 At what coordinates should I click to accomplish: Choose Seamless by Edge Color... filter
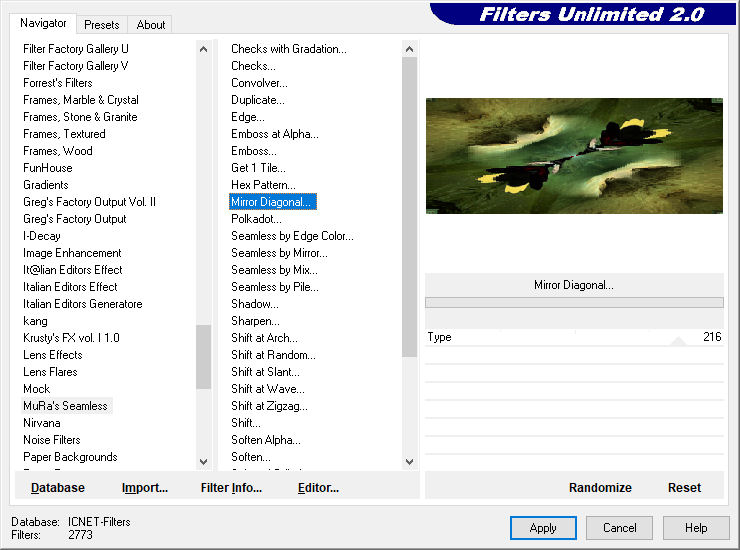[292, 236]
